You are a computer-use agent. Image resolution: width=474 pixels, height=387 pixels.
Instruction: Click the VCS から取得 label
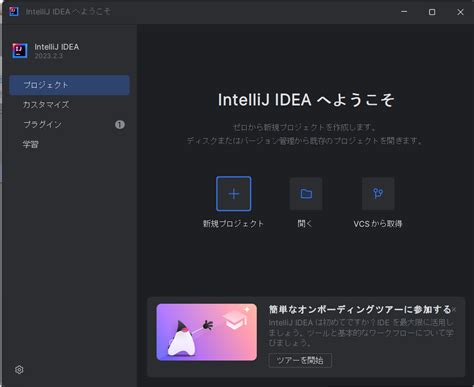(378, 224)
